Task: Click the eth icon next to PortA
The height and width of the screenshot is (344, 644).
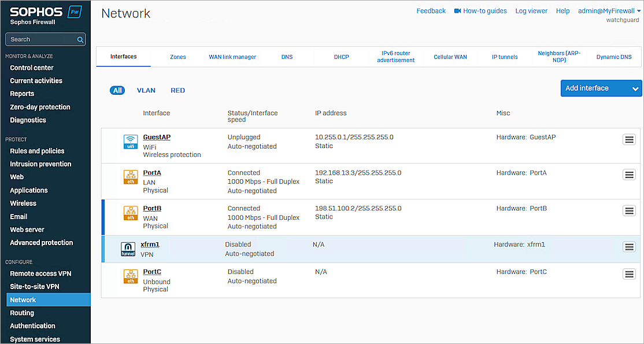Action: (130, 177)
